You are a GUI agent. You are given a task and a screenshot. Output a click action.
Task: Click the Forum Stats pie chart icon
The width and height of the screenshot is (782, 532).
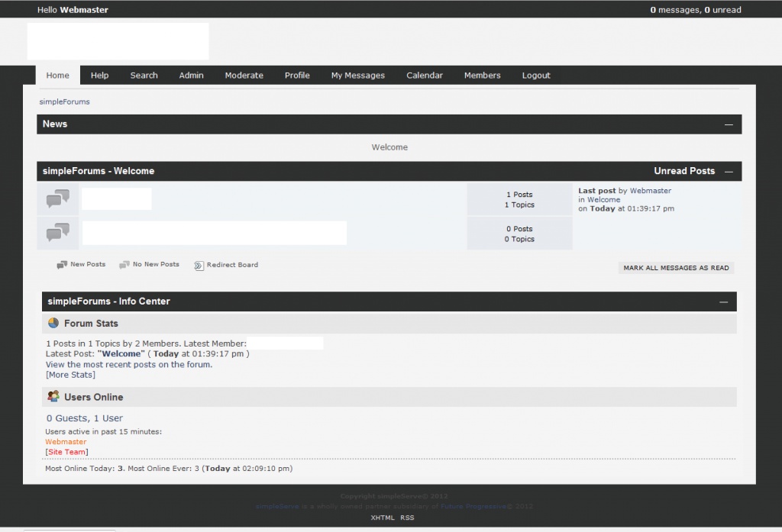(53, 323)
